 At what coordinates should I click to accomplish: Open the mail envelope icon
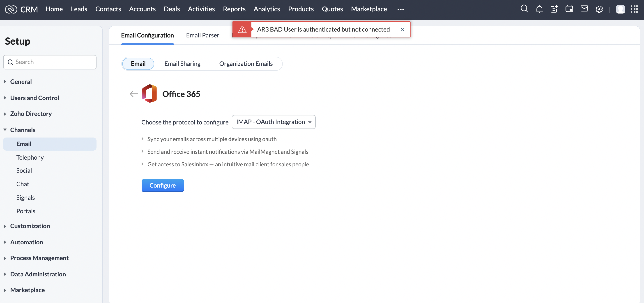(x=584, y=9)
